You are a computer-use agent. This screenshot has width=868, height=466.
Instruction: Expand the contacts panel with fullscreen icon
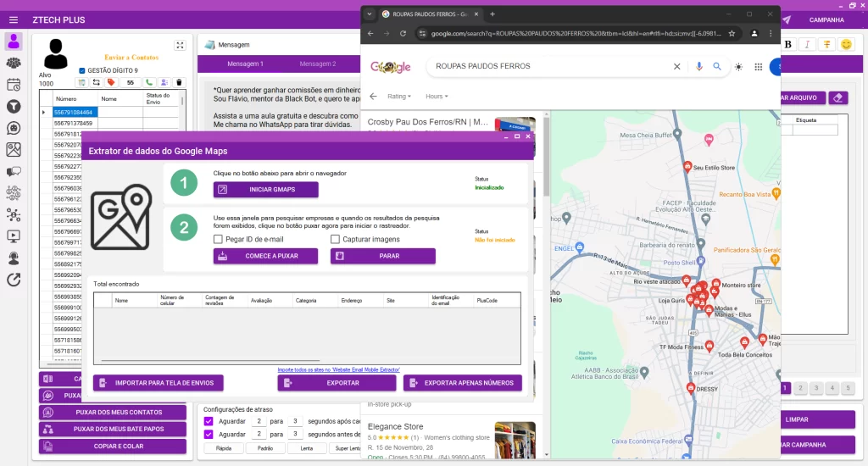tap(180, 46)
